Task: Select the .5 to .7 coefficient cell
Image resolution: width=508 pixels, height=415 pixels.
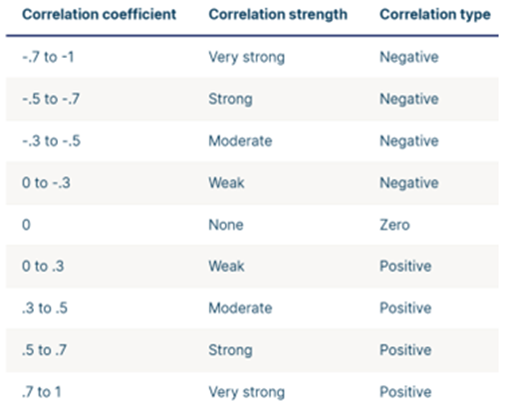Action: (x=44, y=350)
